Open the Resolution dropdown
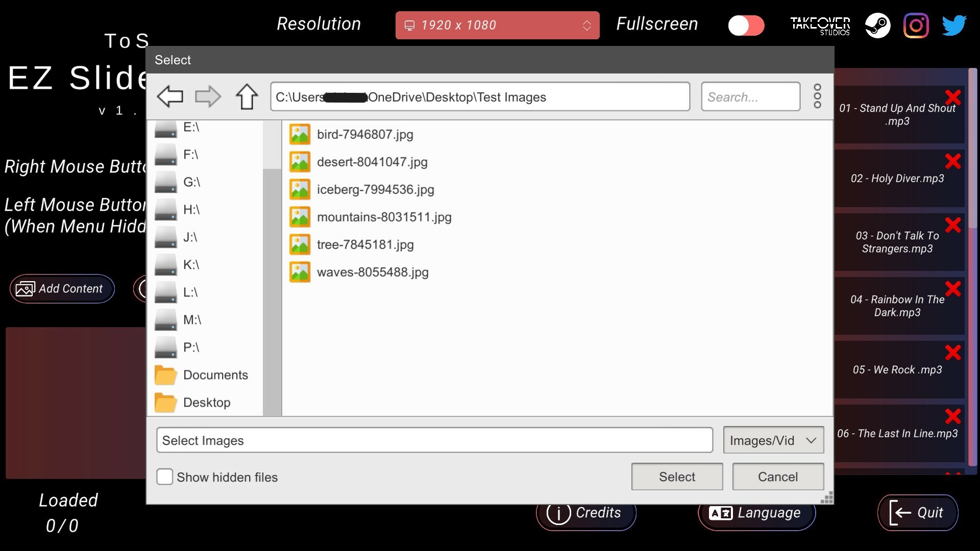Viewport: 980px width, 551px height. (x=497, y=25)
